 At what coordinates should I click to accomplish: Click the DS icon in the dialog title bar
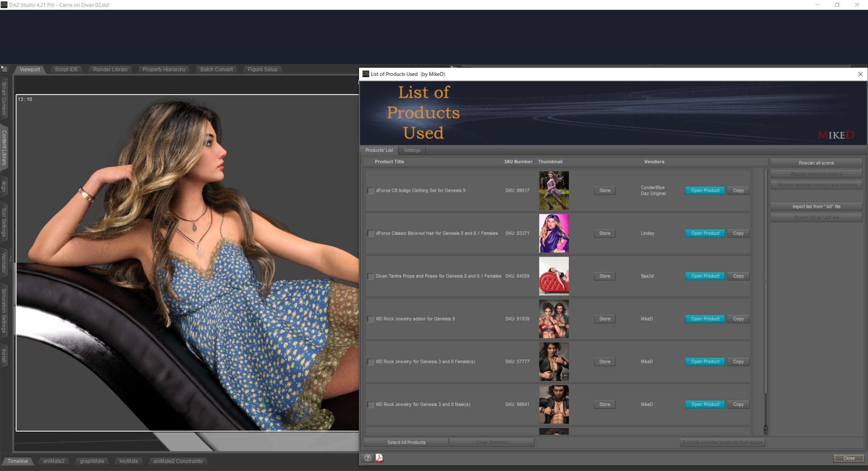click(x=366, y=74)
